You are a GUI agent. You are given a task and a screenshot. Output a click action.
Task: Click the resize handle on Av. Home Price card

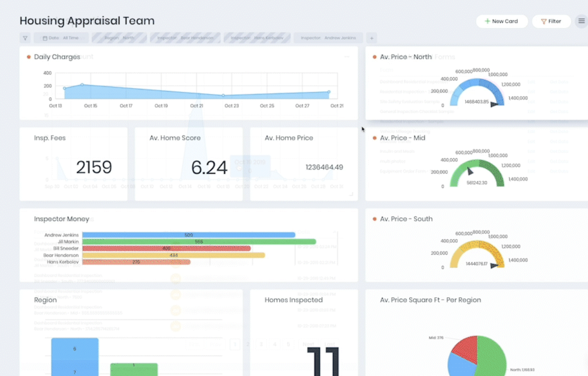[x=351, y=194]
